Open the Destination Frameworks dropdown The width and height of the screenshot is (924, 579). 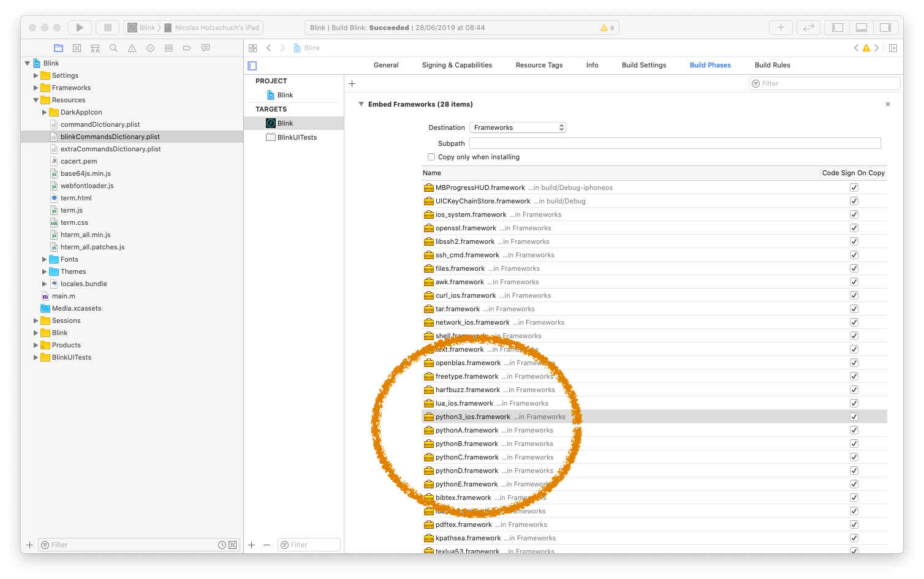pyautogui.click(x=518, y=127)
